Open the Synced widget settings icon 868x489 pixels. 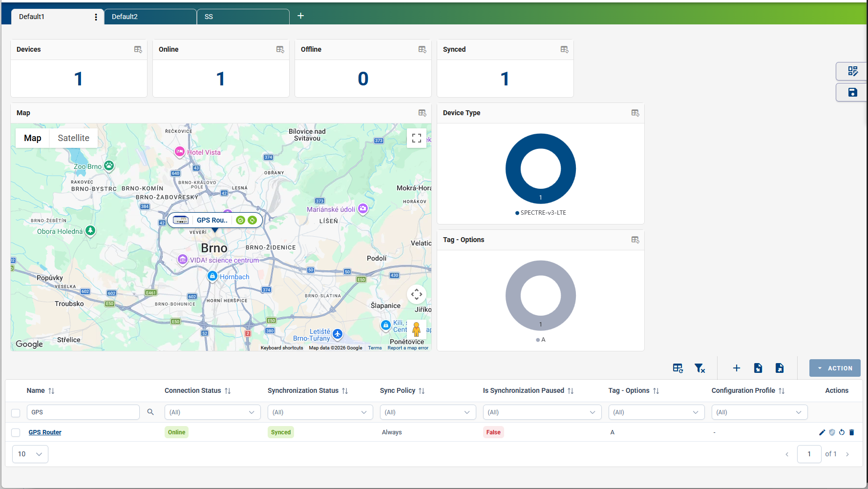(565, 49)
